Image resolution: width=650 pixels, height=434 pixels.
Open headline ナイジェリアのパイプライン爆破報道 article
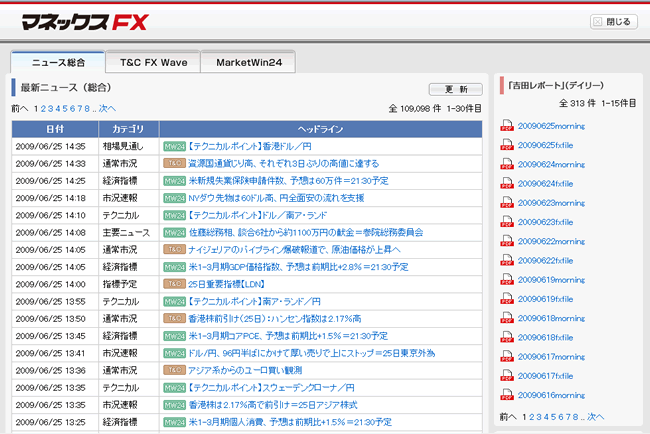click(294, 250)
